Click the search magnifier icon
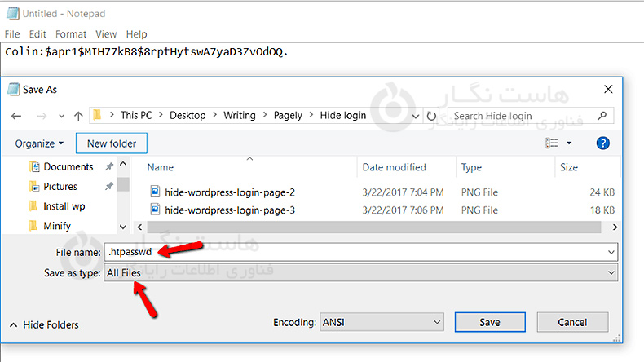This screenshot has height=362, width=644. [602, 116]
